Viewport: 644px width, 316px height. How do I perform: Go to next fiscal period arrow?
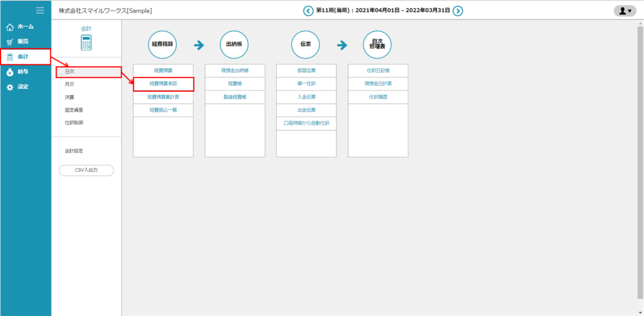click(458, 11)
